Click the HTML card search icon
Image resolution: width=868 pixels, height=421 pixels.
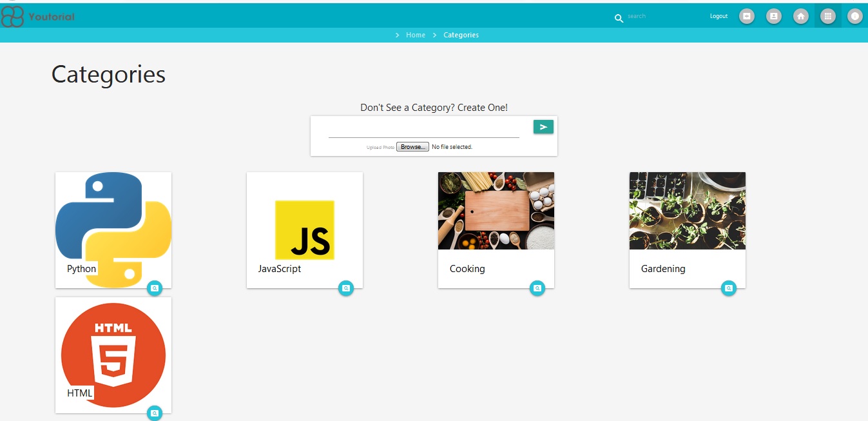click(154, 413)
